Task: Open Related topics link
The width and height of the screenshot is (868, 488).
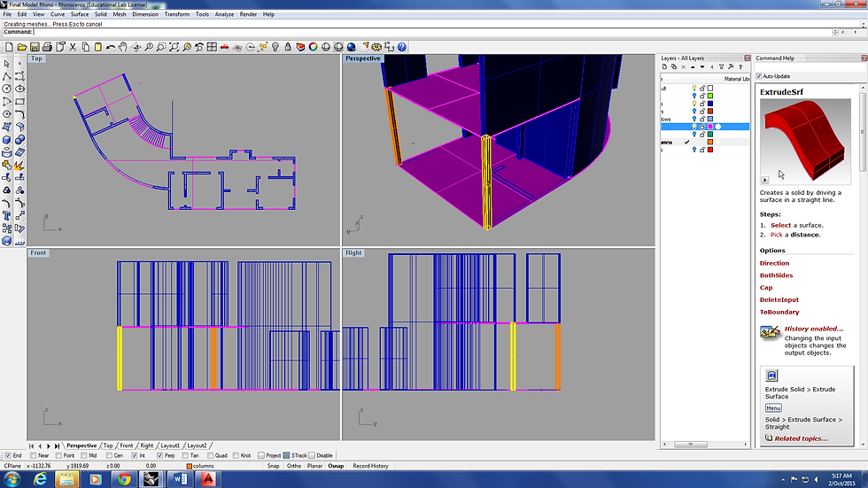Action: (x=801, y=438)
